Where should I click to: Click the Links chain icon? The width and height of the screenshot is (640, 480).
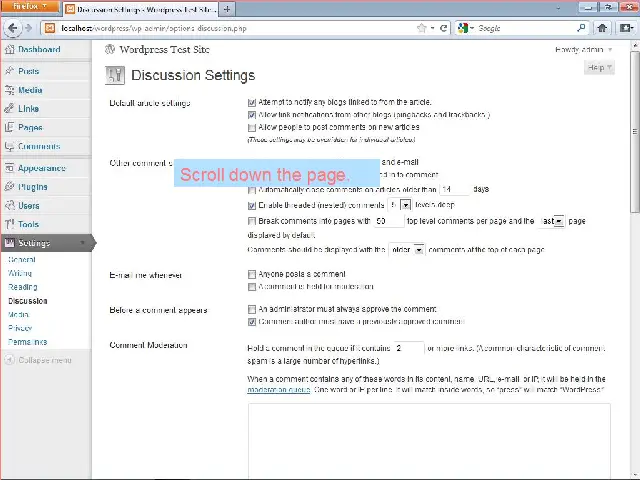[x=9, y=109]
